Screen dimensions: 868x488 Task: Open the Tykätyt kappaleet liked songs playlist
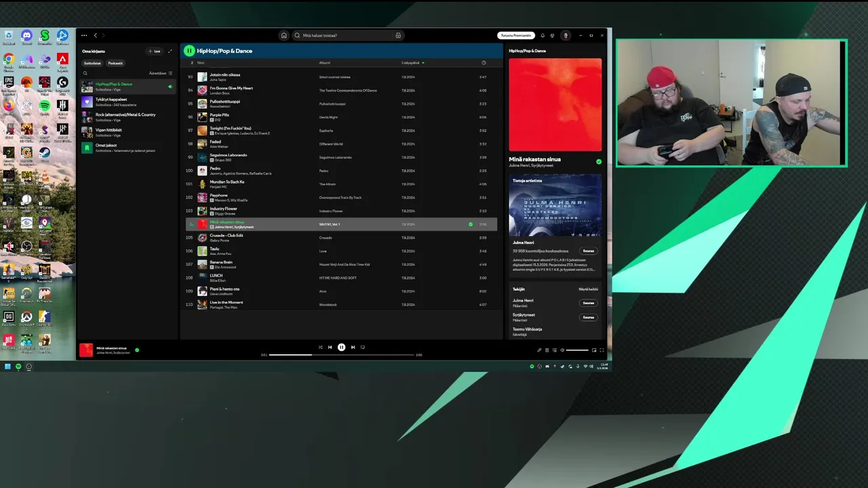127,102
